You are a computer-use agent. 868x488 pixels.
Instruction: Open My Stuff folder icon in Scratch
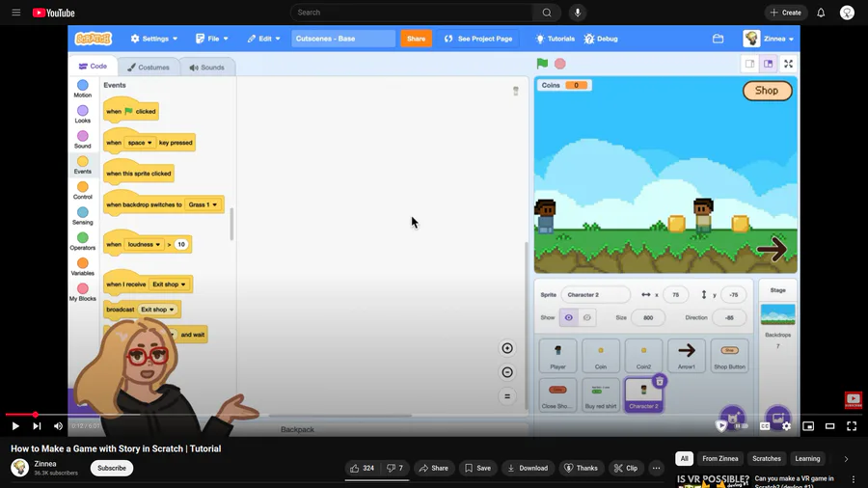click(718, 39)
